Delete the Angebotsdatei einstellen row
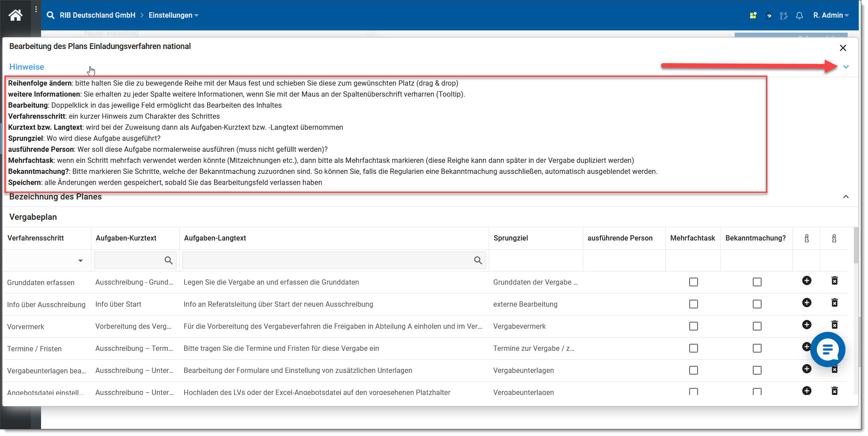This screenshot has width=868, height=436. tap(834, 391)
